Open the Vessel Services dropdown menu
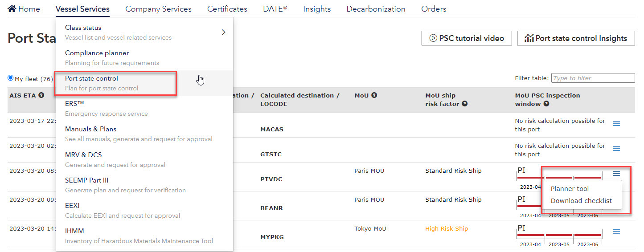The width and height of the screenshot is (644, 252). point(82,9)
